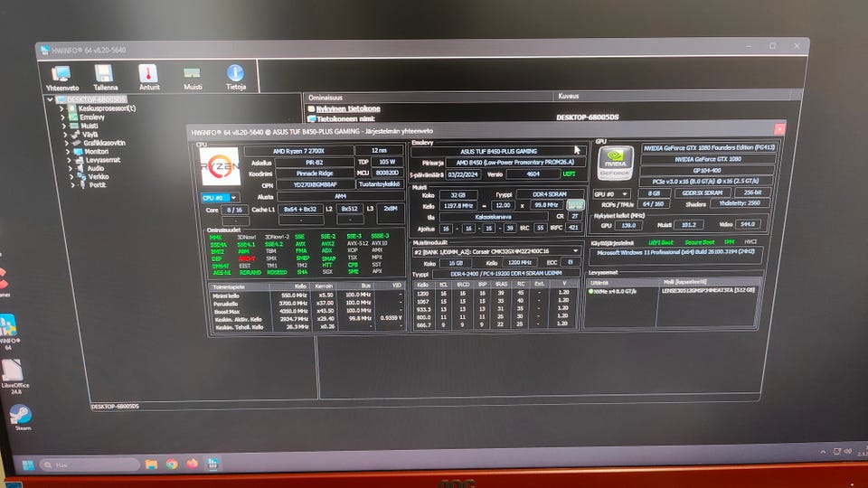This screenshot has width=868, height=488.
Task: Expand the Portit tree node
Action: (x=72, y=185)
